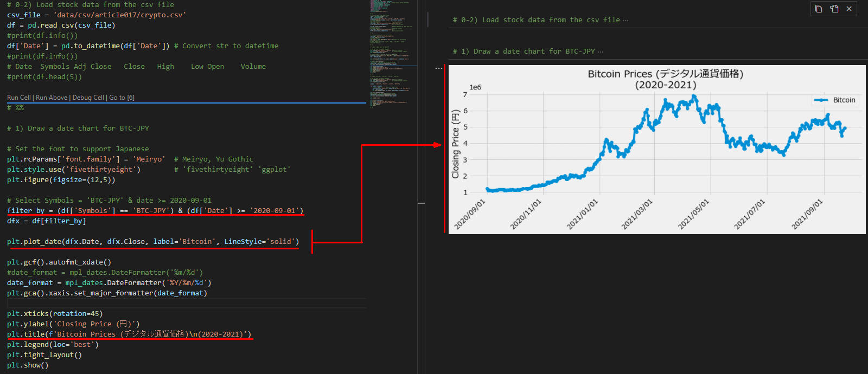Place cursor on the 'plt.gcf().autofmt_xdate()' line
This screenshot has height=374, width=868.
[x=59, y=262]
